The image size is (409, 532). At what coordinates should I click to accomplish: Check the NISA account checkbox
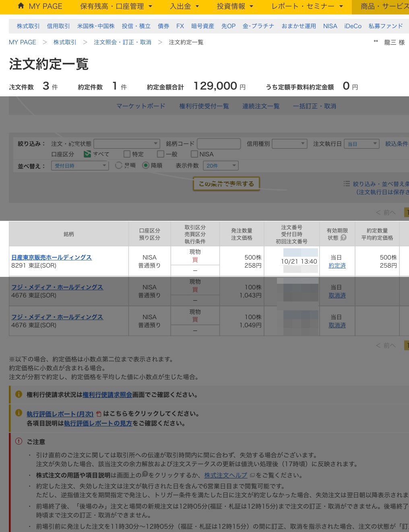[x=194, y=154]
